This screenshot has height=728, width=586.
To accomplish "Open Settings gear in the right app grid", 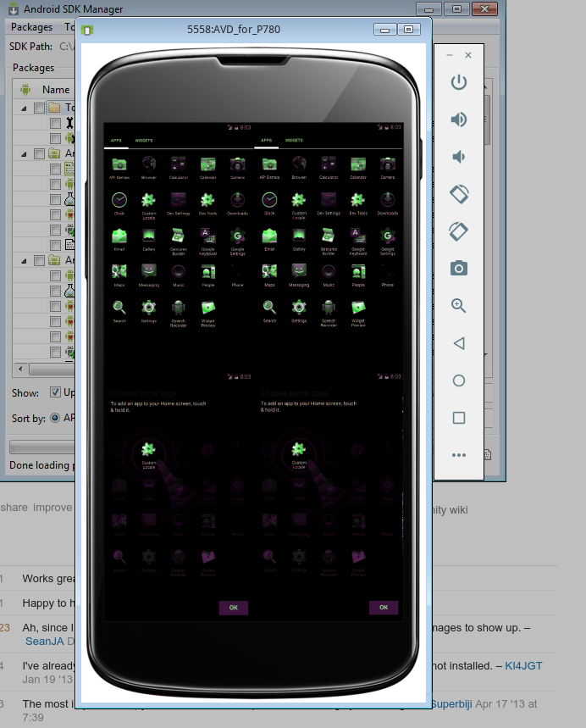I will pos(299,311).
